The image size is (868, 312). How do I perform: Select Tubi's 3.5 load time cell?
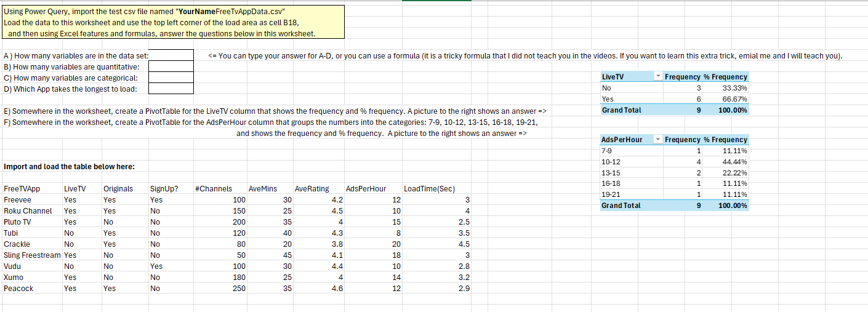click(437, 233)
